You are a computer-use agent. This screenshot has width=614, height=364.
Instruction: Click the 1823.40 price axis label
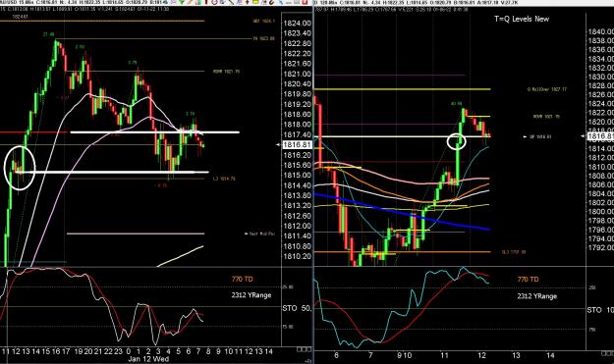coord(298,33)
